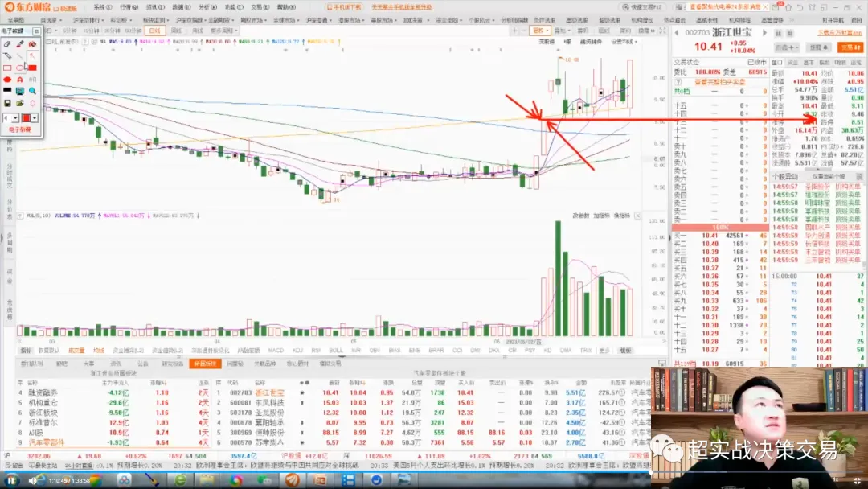This screenshot has height=489, width=868.
Task: Open the 分析 menu
Action: (x=207, y=7)
